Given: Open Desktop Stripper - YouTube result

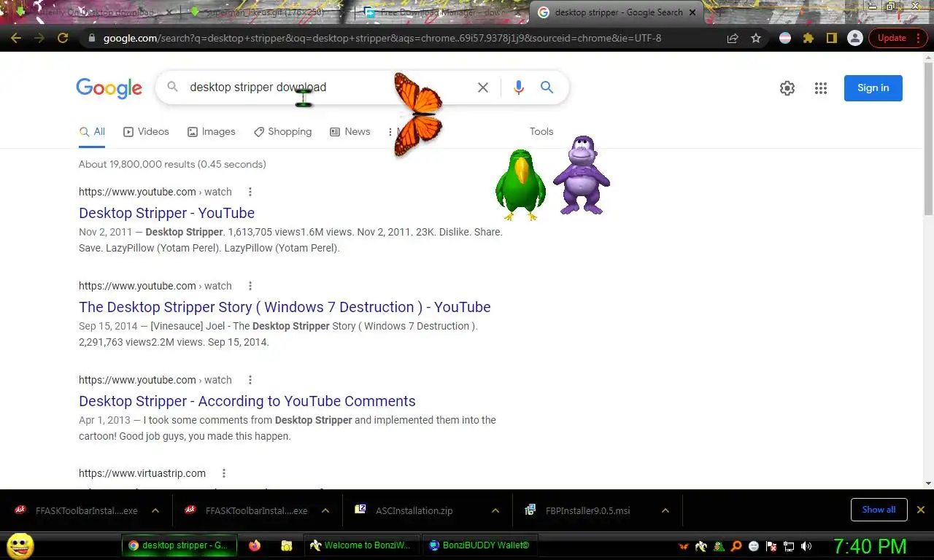Looking at the screenshot, I should [166, 213].
